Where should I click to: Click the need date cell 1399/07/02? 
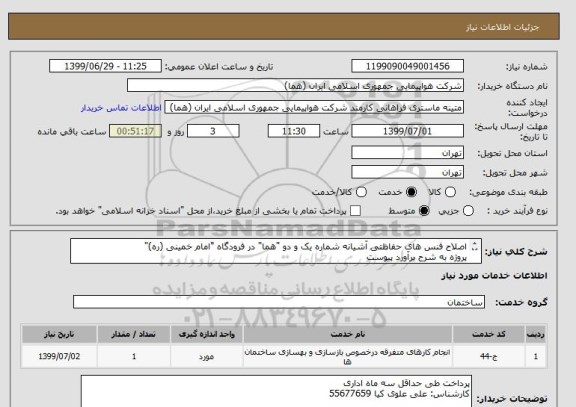[59, 356]
